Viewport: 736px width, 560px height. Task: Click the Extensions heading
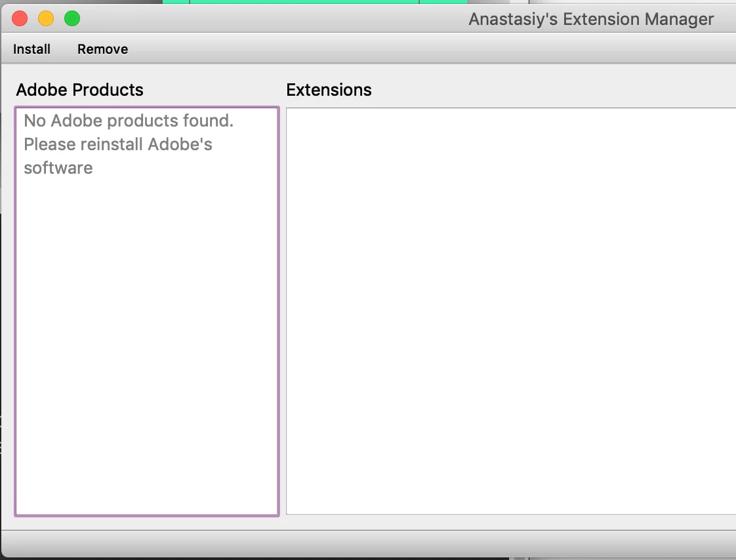click(x=329, y=90)
